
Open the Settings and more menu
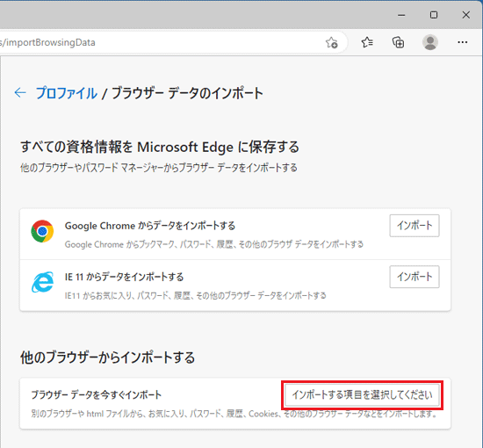[x=462, y=42]
